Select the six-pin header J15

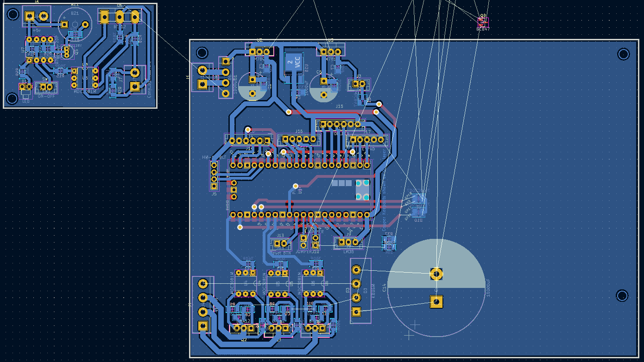[340, 124]
